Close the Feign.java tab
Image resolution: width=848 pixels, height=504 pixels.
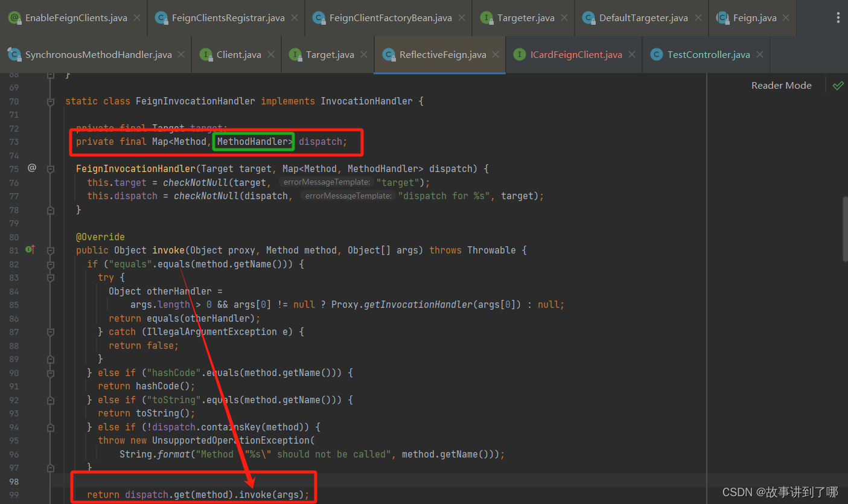pos(786,18)
